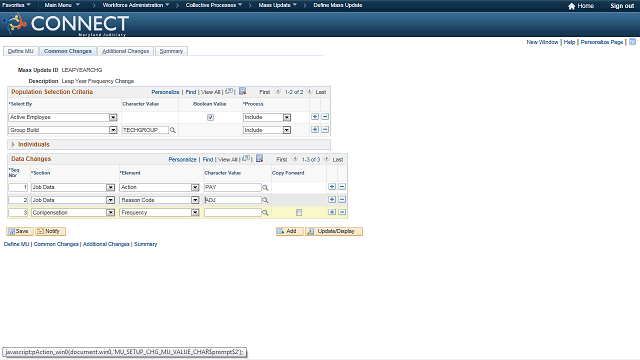The image size is (640, 360).
Task: Download Data Changes grid to spreadsheet
Action: [x=260, y=158]
